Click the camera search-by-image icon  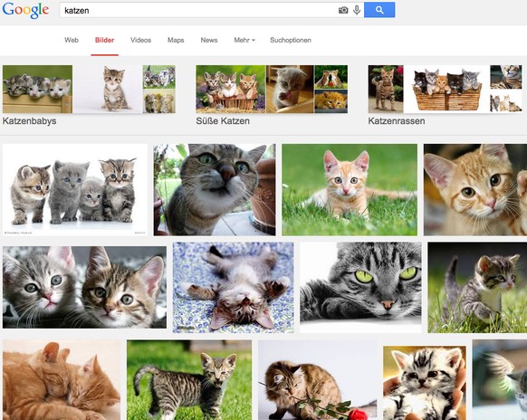tap(343, 10)
